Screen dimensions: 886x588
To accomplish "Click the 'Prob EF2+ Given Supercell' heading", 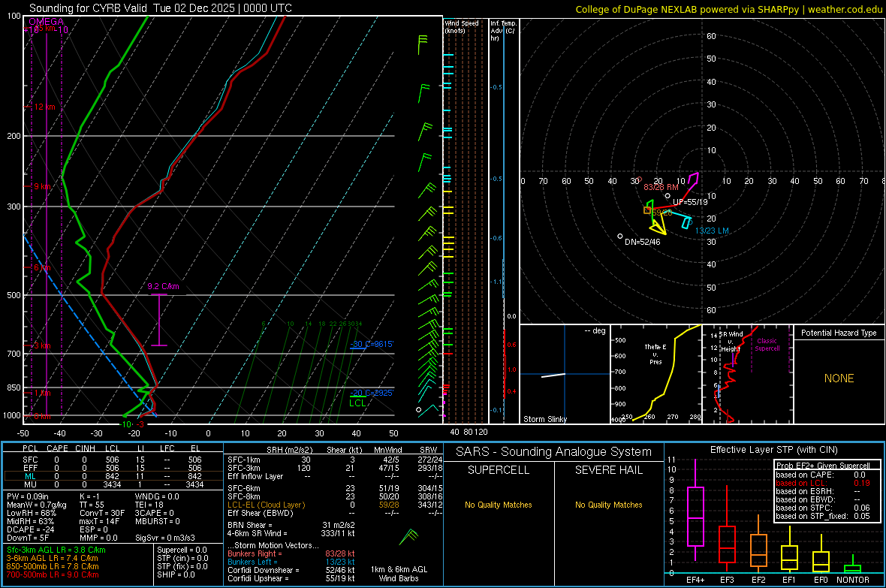I will pyautogui.click(x=823, y=466).
